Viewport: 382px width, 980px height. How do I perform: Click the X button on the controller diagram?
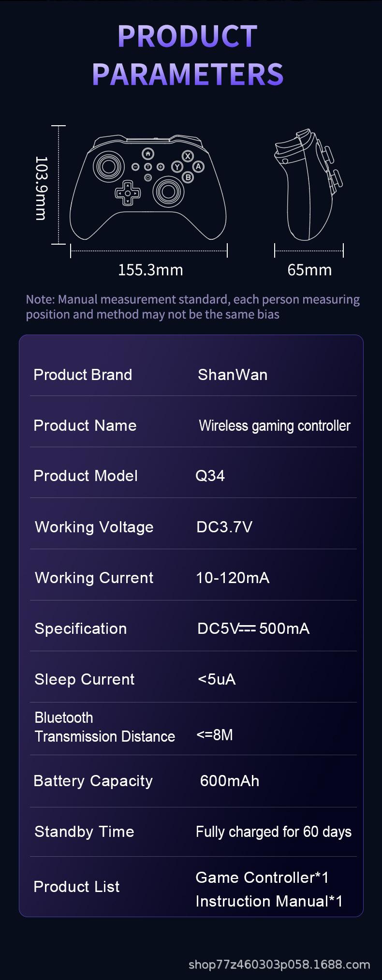click(188, 156)
